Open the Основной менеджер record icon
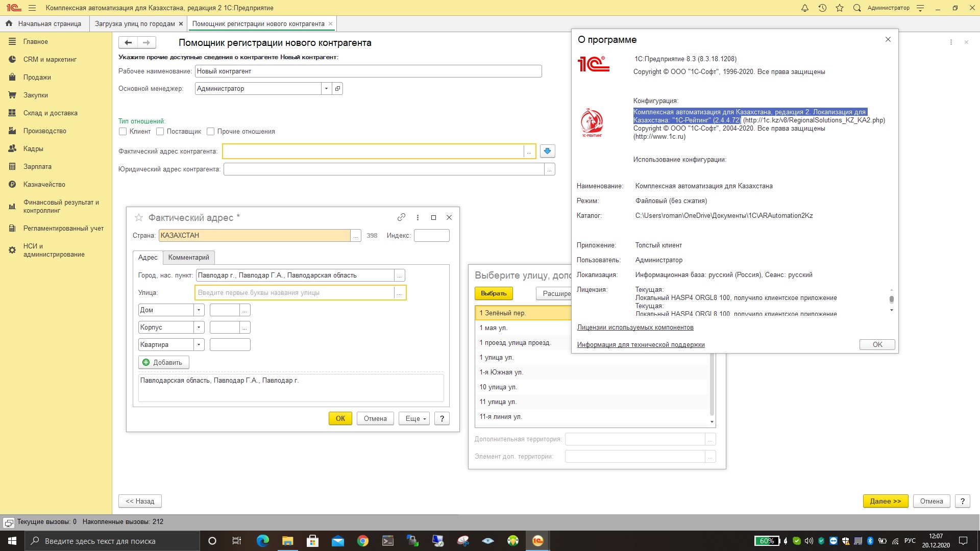Image resolution: width=980 pixels, height=551 pixels. [337, 88]
